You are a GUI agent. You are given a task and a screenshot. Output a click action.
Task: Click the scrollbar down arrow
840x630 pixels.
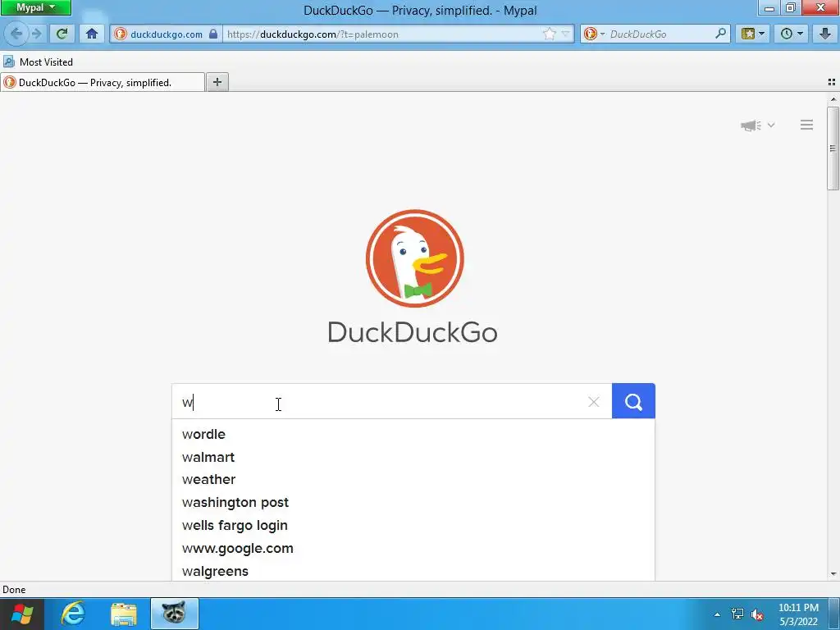pyautogui.click(x=833, y=573)
